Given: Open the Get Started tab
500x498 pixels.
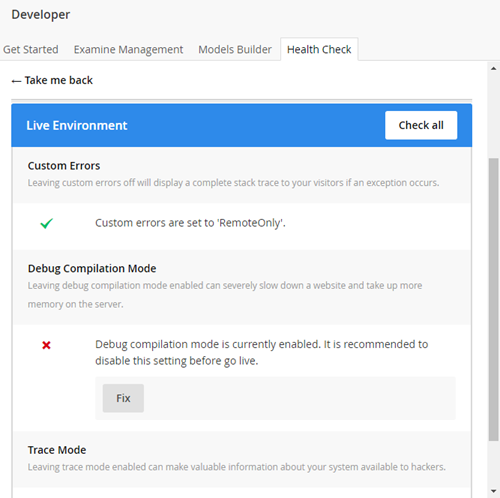Looking at the screenshot, I should pos(31,49).
